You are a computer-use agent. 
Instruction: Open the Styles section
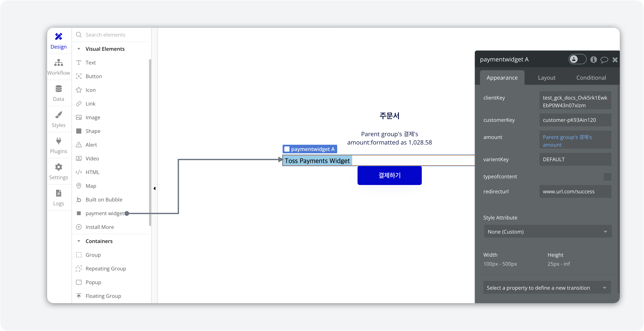point(58,119)
